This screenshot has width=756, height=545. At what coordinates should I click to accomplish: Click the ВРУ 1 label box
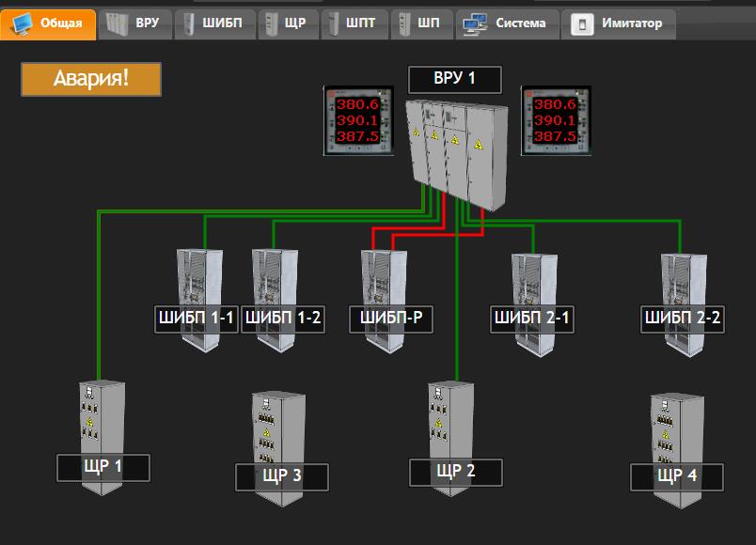pos(454,80)
